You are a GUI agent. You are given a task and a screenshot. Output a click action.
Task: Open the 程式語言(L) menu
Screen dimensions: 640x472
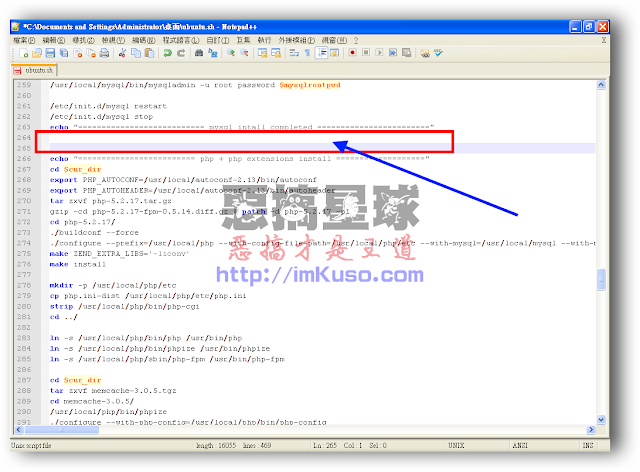click(181, 40)
